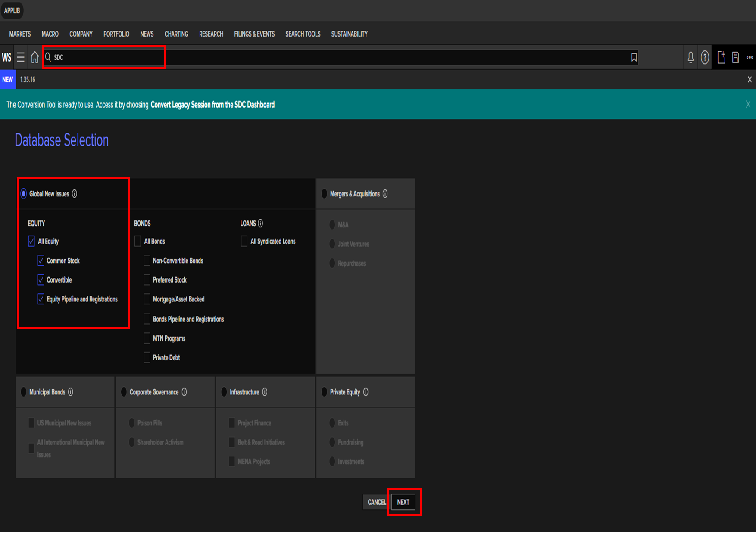
Task: Click the help question mark icon
Action: (705, 57)
